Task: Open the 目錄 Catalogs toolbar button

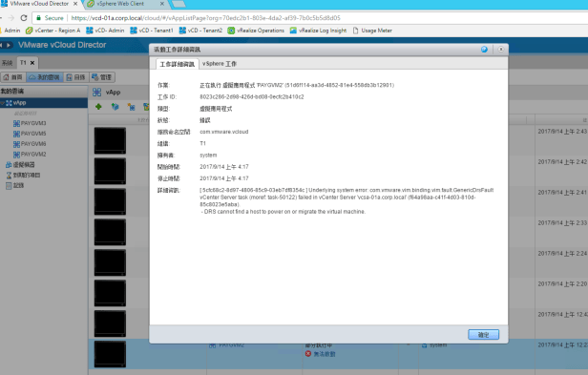Action: click(x=76, y=77)
